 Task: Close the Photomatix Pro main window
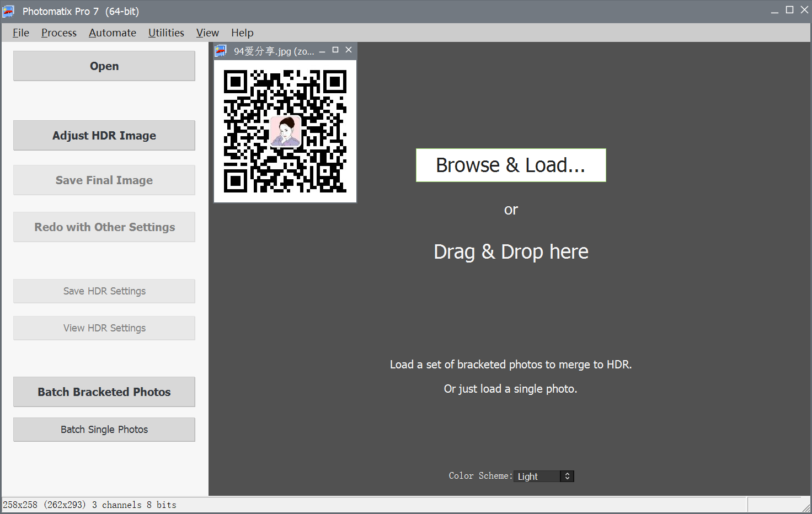(805, 10)
